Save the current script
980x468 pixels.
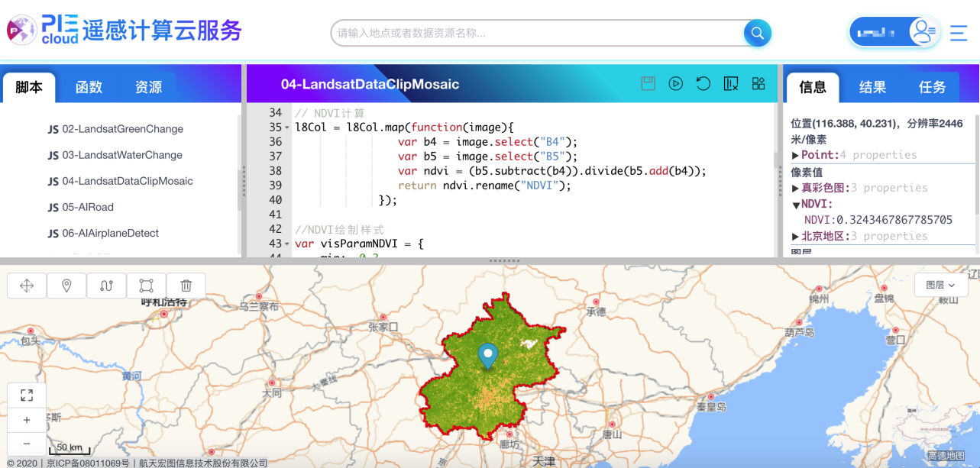pyautogui.click(x=648, y=84)
